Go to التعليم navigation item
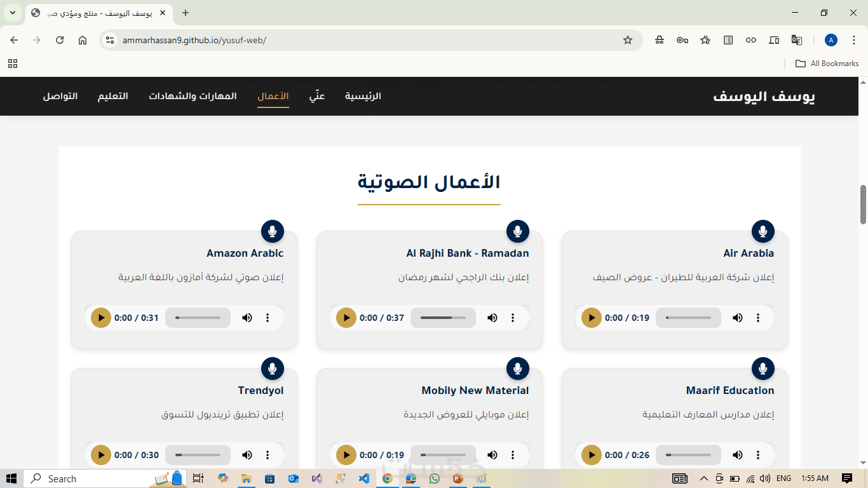This screenshot has height=488, width=868. point(112,96)
